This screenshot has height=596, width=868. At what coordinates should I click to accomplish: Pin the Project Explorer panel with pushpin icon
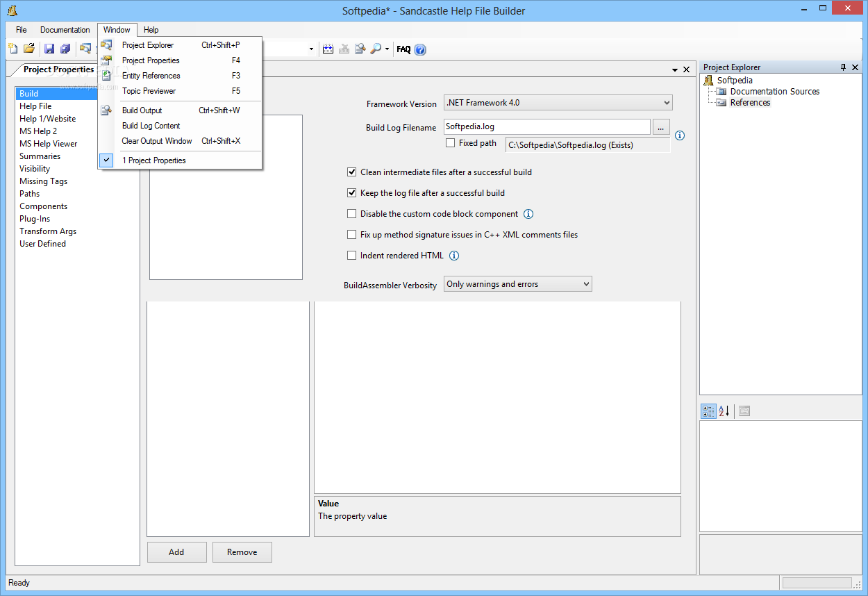click(844, 67)
